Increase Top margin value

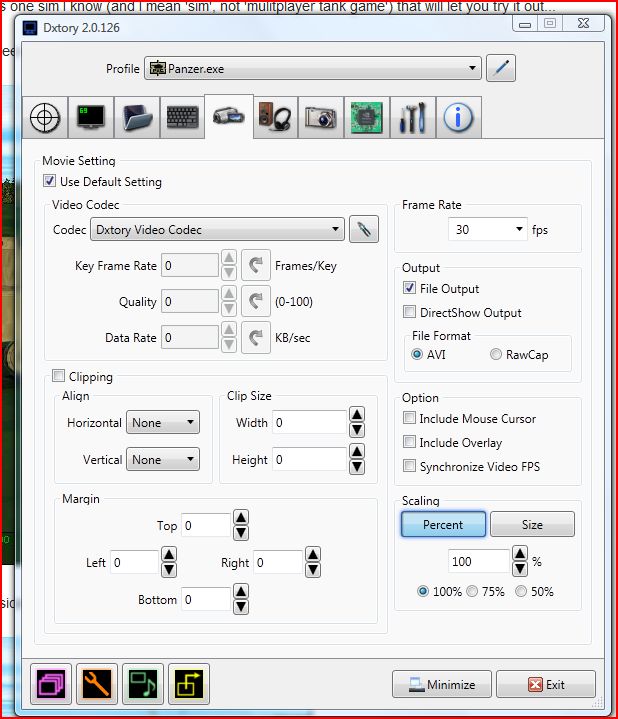coord(241,517)
